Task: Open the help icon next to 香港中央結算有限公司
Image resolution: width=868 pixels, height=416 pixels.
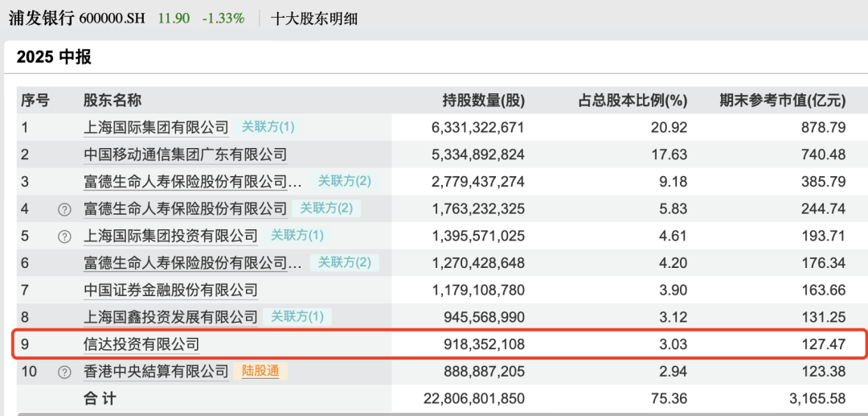Action: [x=64, y=372]
